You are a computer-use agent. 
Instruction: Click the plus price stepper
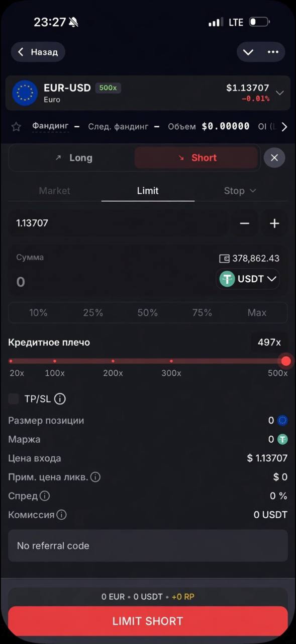(x=274, y=223)
